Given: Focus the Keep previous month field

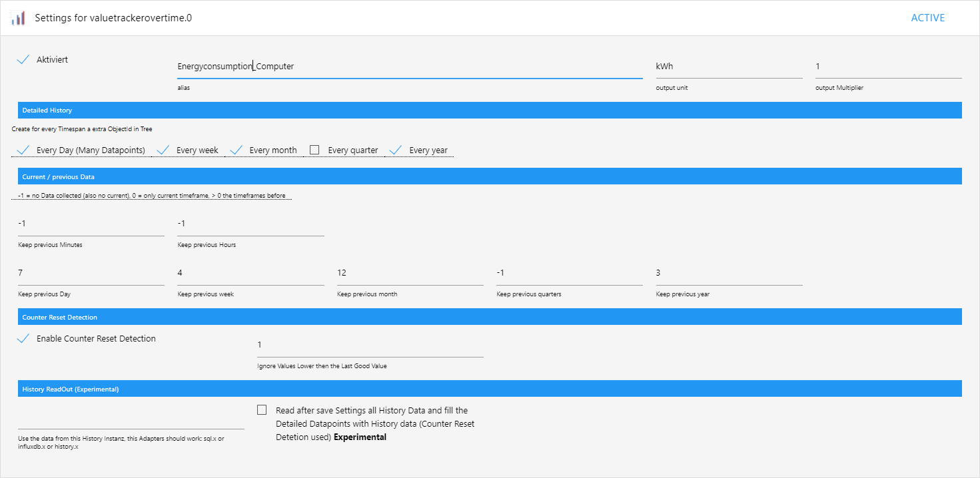Looking at the screenshot, I should pos(410,273).
